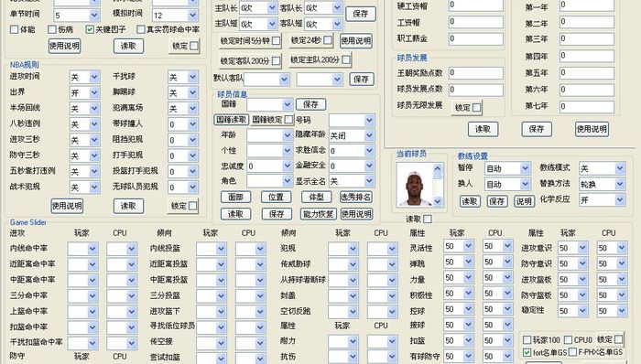Enable 锁定24秒 checkbox
Screen dimensions: 641x364
[328, 40]
